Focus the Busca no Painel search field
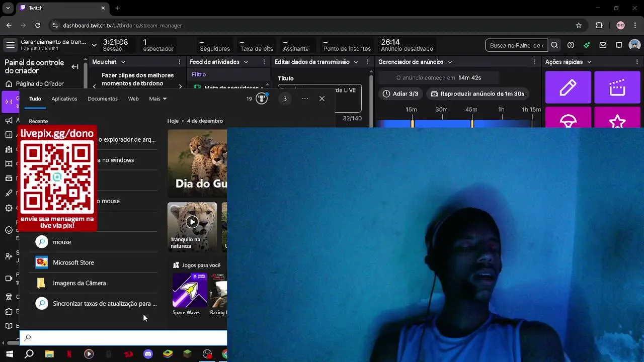This screenshot has height=362, width=644. [516, 45]
